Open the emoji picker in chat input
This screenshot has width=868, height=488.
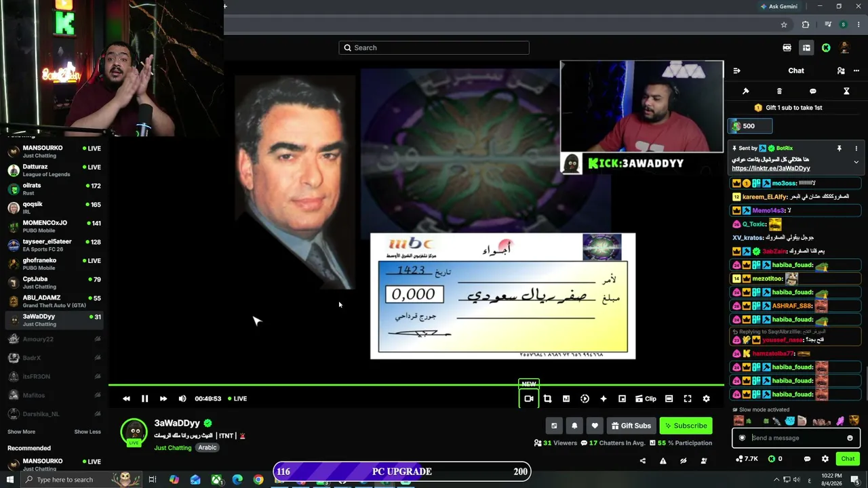[850, 438]
